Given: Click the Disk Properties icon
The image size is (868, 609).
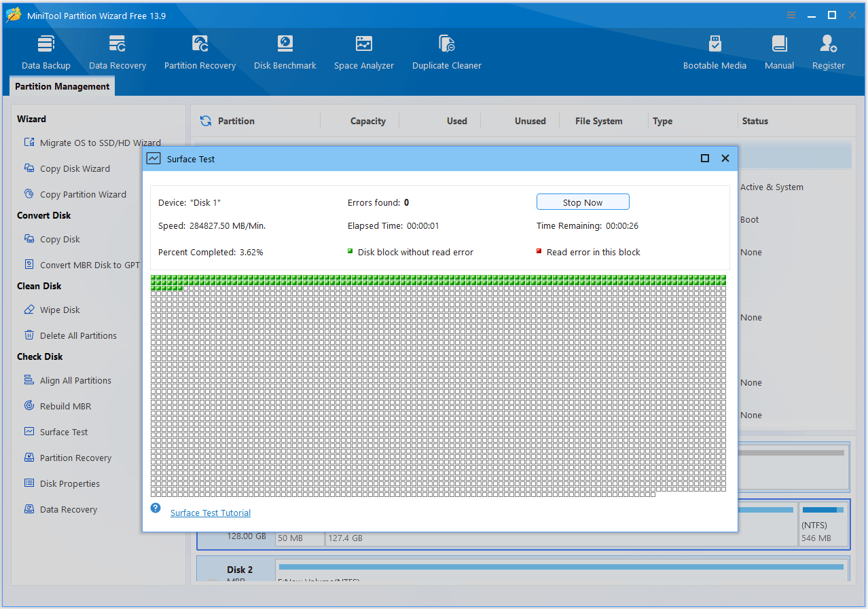Looking at the screenshot, I should (x=29, y=483).
